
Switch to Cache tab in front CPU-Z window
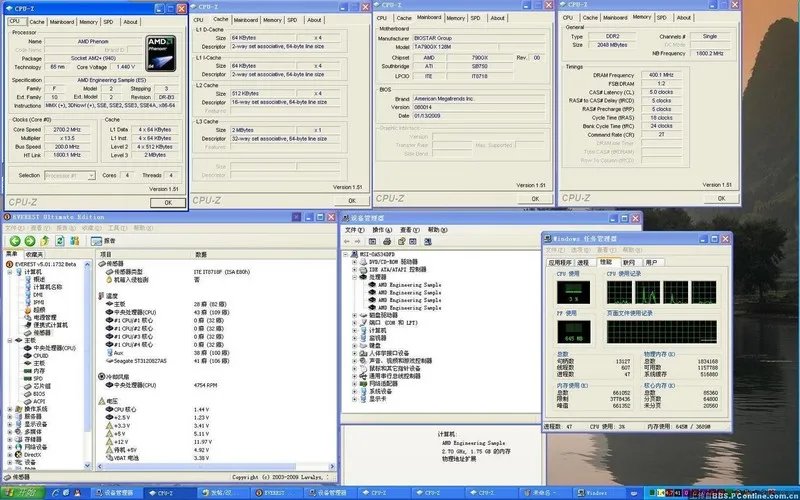pos(37,22)
